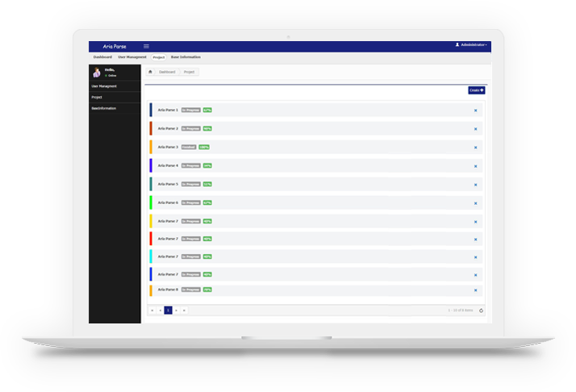The image size is (576, 392).
Task: Click the home icon in breadcrumb
Action: [150, 72]
